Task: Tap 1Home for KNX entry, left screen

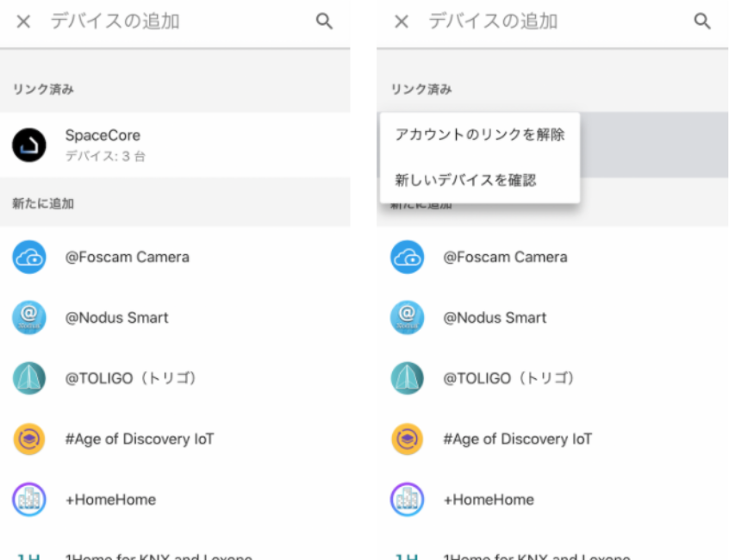Action: [x=159, y=556]
